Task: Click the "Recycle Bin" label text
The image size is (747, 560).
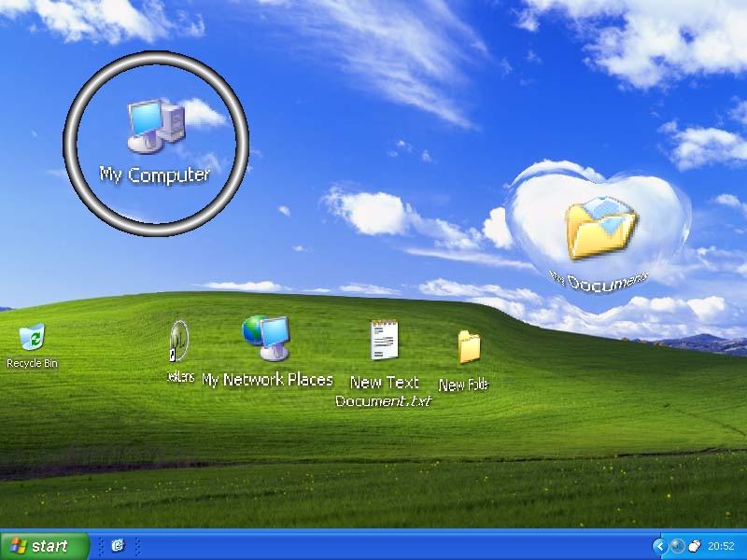Action: click(x=32, y=363)
